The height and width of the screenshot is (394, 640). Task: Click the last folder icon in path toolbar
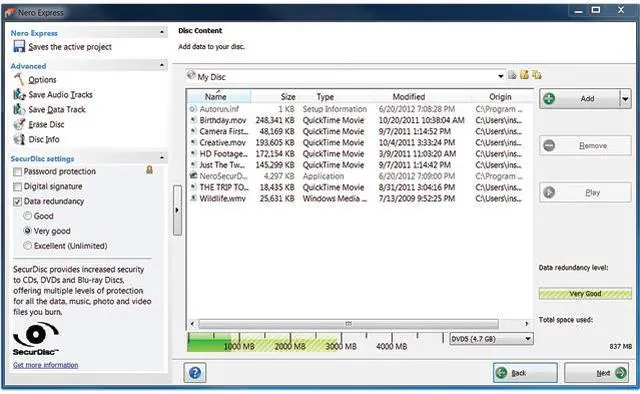point(537,75)
